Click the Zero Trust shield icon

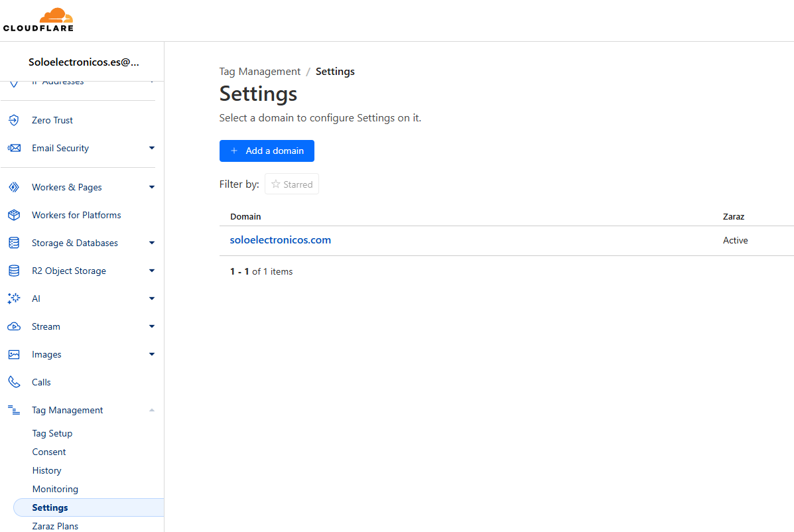13,120
